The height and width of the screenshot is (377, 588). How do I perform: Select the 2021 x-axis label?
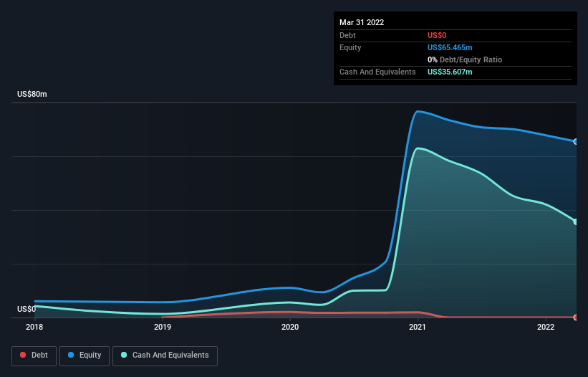tap(418, 327)
